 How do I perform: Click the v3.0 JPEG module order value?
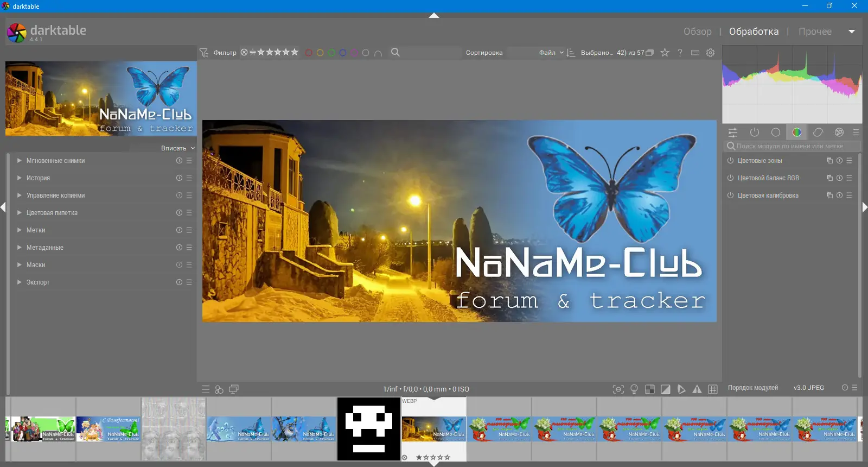pyautogui.click(x=809, y=388)
